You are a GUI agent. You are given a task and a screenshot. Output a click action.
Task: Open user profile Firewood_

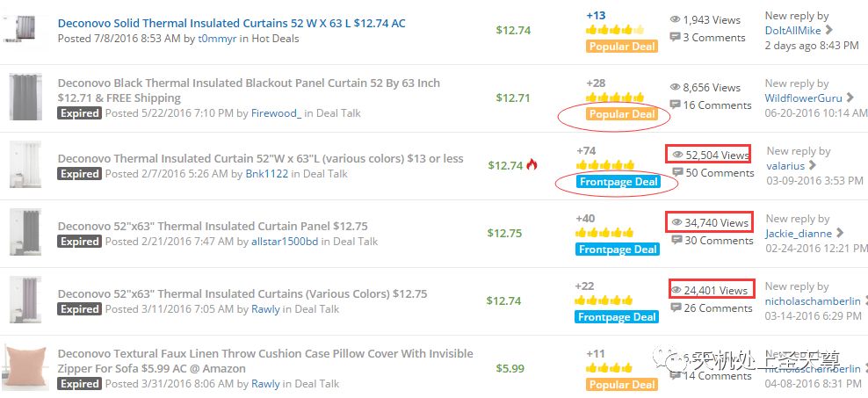(x=276, y=113)
